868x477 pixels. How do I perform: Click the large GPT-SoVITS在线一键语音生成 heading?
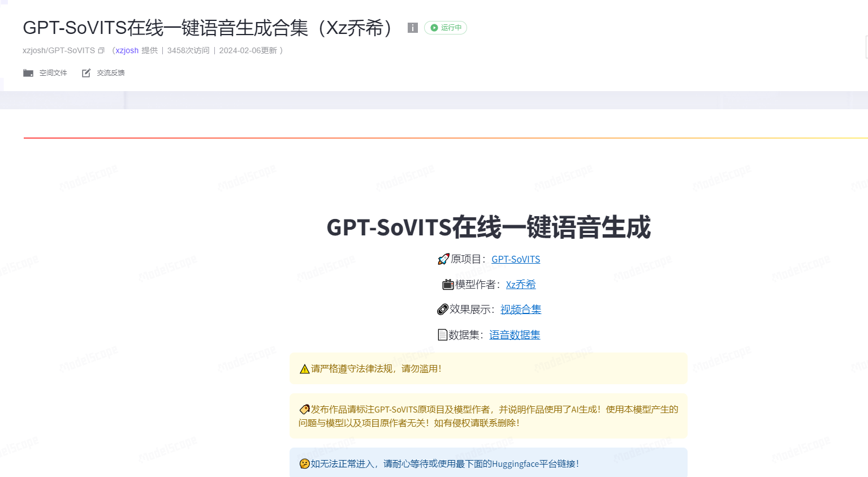(x=488, y=227)
